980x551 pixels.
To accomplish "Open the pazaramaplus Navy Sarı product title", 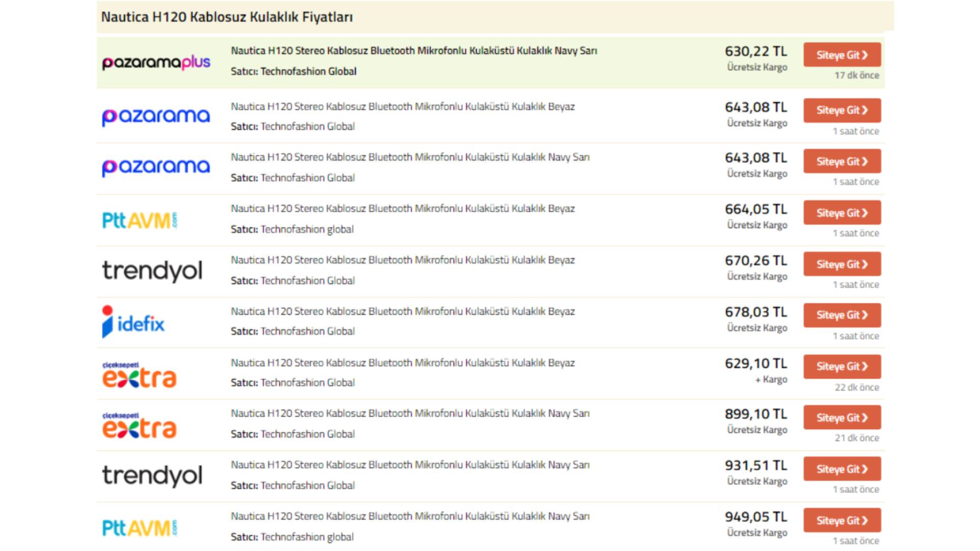I will point(414,51).
